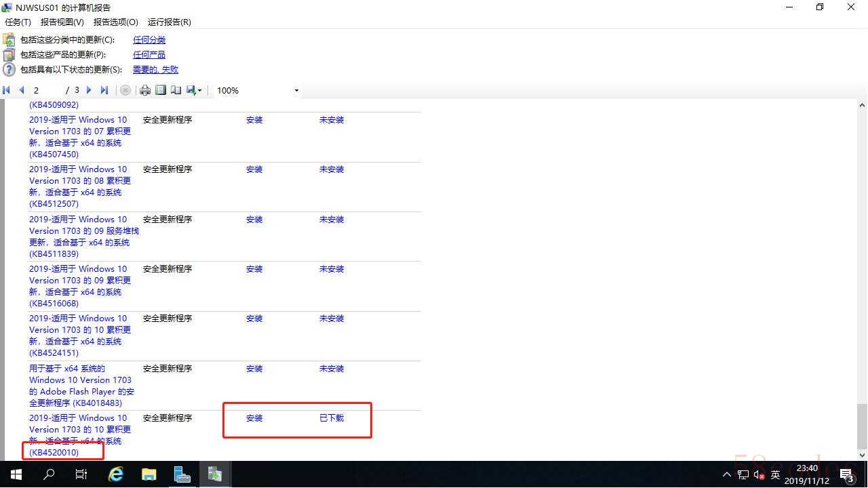
Task: Open the Action Center notifications icon
Action: [x=848, y=475]
